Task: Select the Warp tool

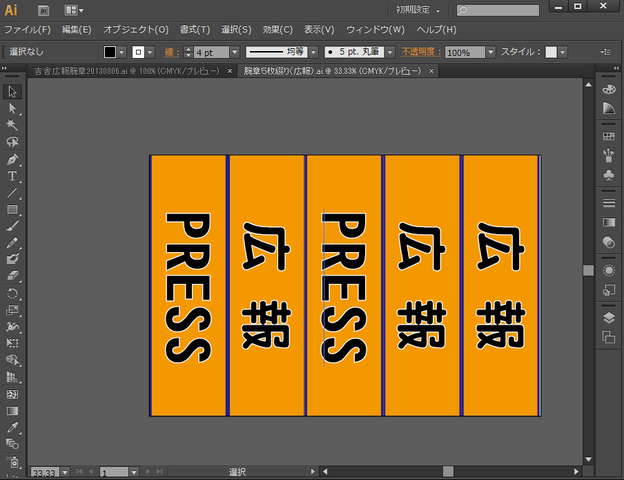Action: pyautogui.click(x=12, y=327)
